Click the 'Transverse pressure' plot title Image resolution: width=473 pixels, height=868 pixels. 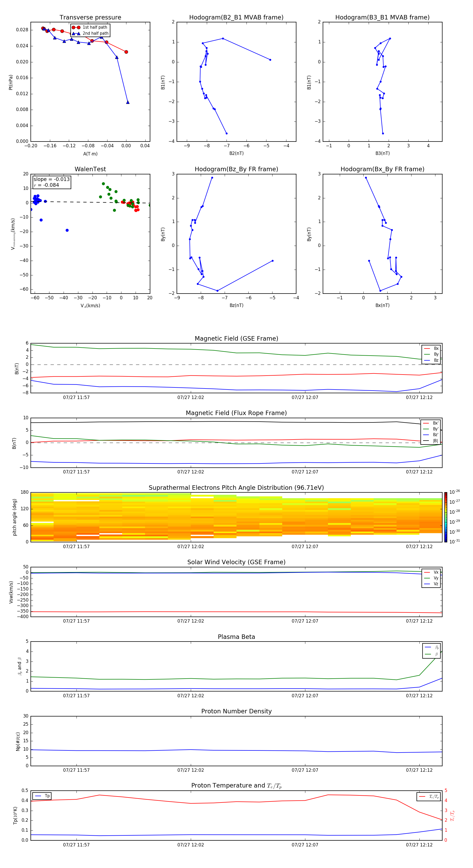90,18
